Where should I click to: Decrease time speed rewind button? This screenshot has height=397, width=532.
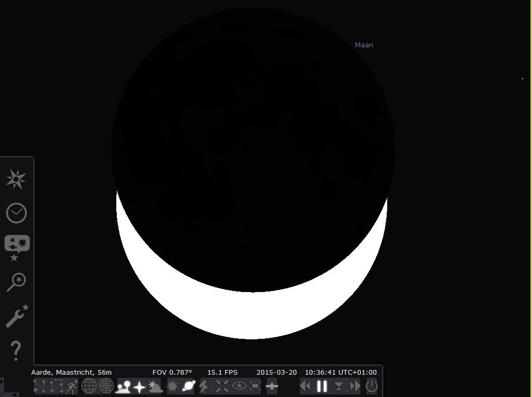(x=305, y=387)
